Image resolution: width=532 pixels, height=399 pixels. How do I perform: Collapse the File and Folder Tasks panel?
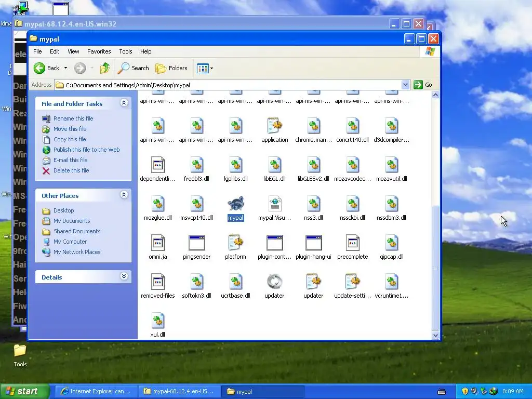124,103
